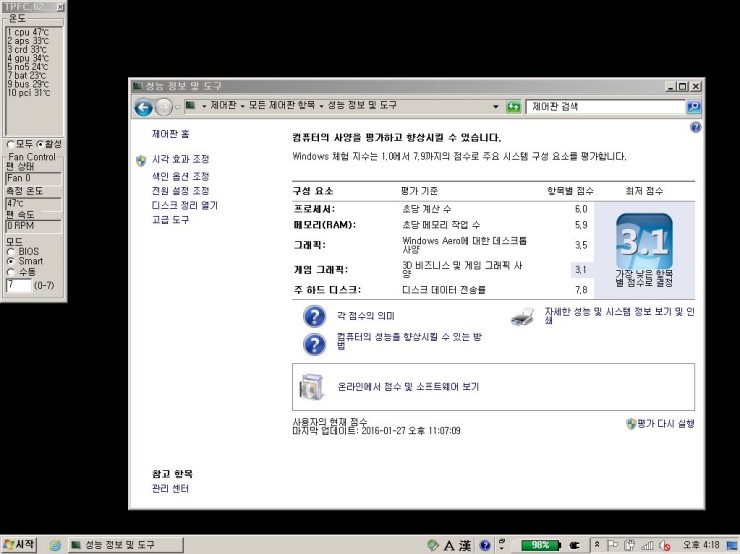Select the cpu 47°C temperature row
The image size is (740, 554).
pos(28,32)
